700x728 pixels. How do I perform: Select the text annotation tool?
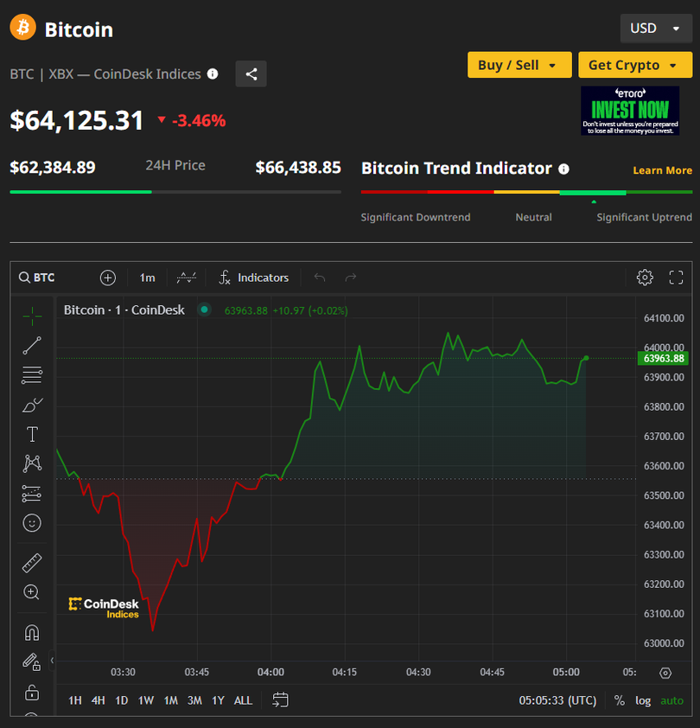pyautogui.click(x=32, y=434)
